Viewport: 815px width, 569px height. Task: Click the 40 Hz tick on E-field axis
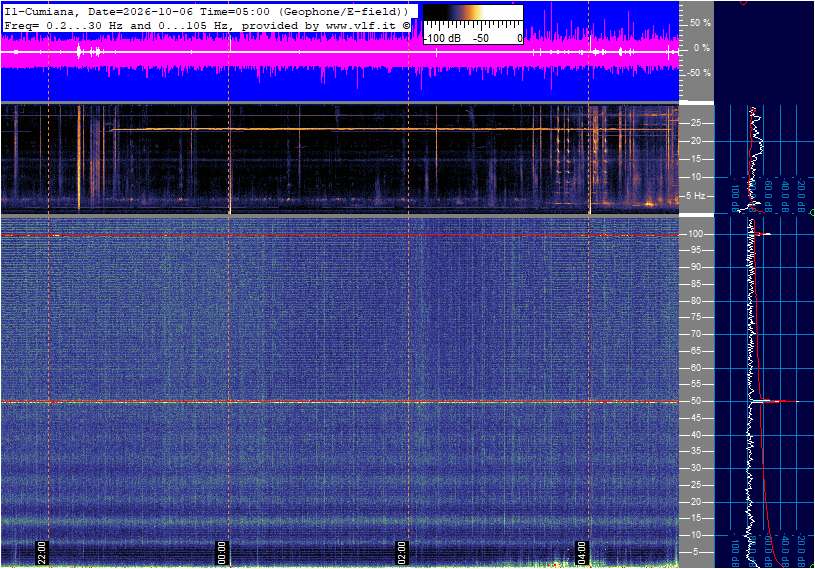695,435
